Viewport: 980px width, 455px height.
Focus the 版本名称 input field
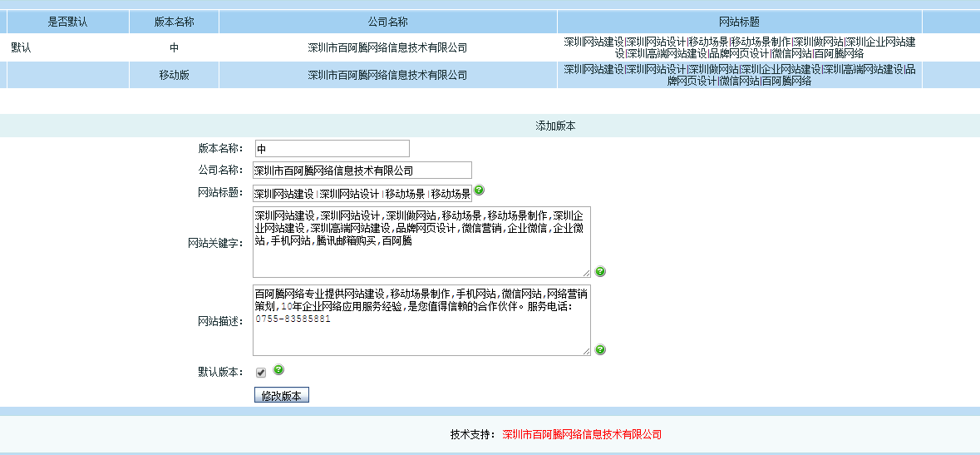(x=332, y=149)
